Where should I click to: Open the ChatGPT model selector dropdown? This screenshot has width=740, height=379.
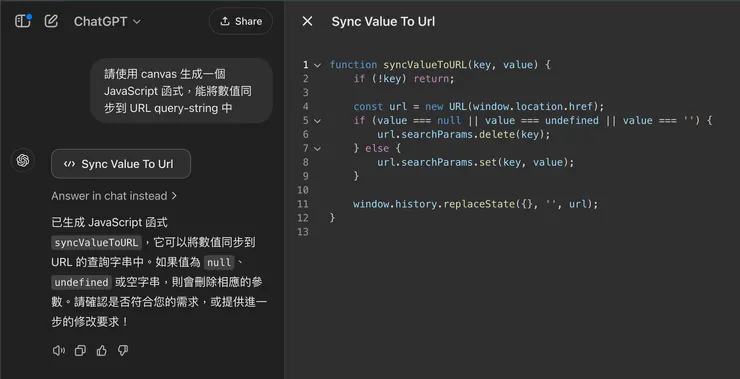(x=107, y=21)
